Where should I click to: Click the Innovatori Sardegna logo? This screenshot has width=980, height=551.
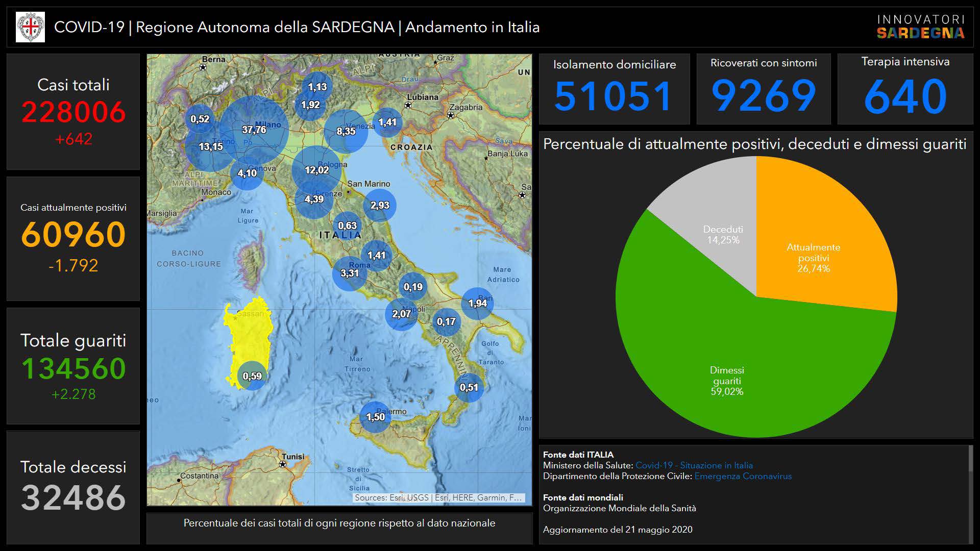920,27
